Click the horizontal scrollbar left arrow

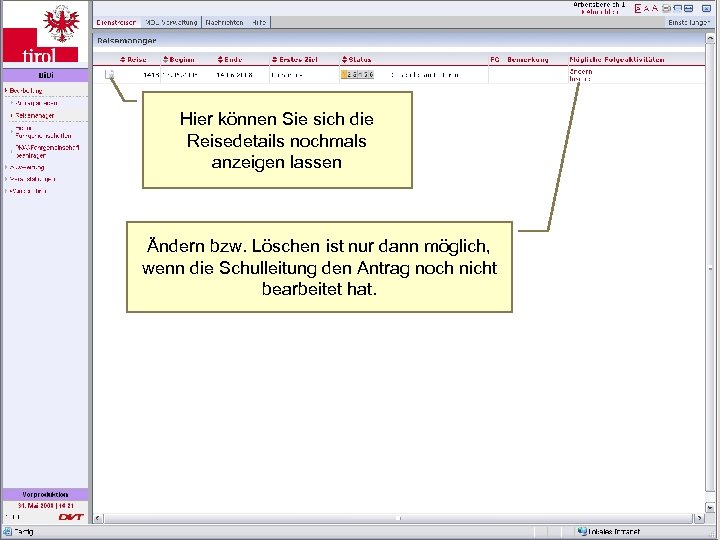pos(98,518)
